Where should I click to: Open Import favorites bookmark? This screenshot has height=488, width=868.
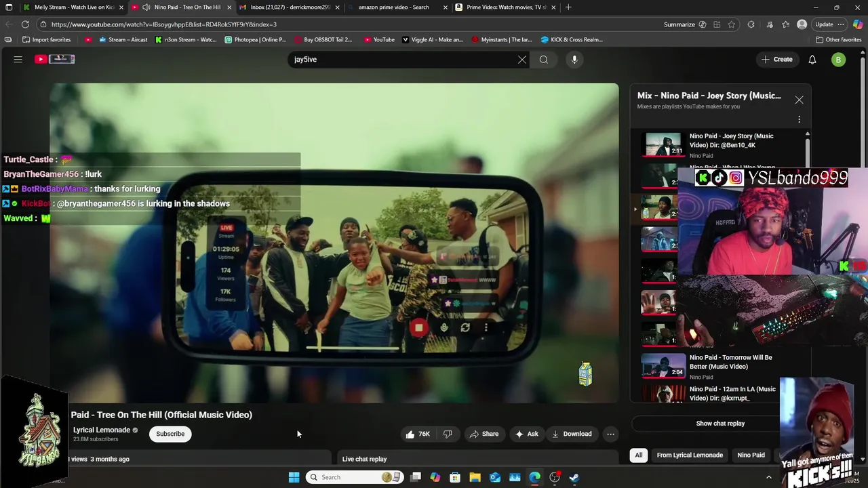coord(46,40)
